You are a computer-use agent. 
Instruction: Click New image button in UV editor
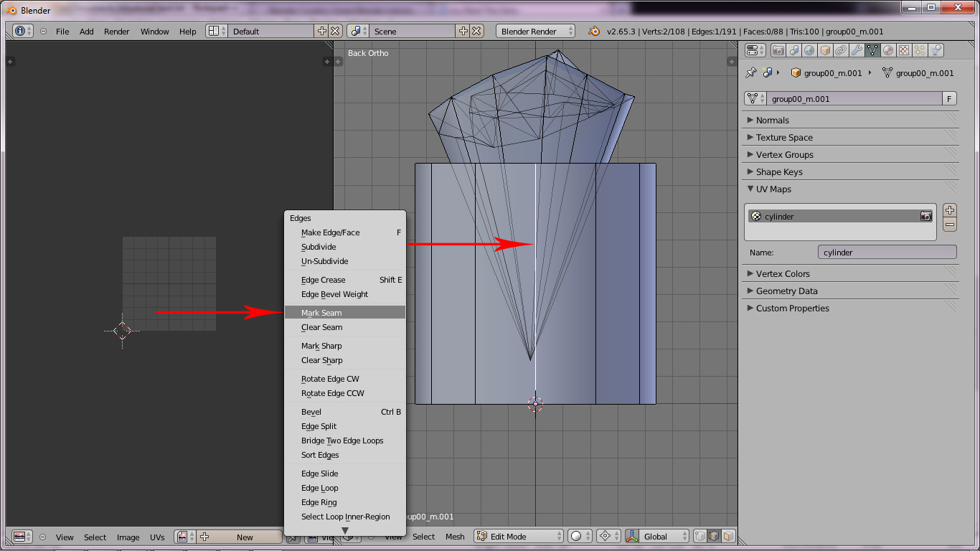tap(244, 537)
